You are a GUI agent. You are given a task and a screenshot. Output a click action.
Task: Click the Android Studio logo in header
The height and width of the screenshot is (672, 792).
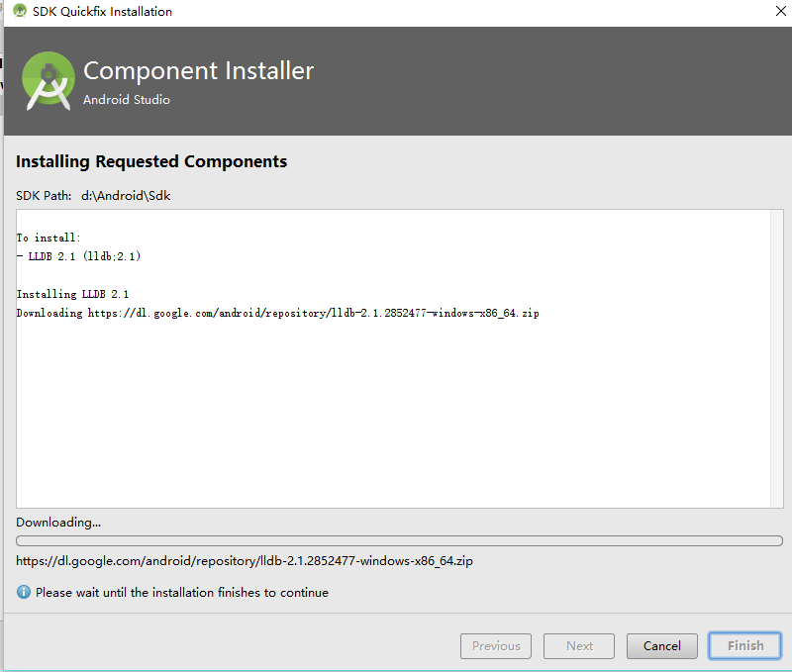tap(48, 81)
